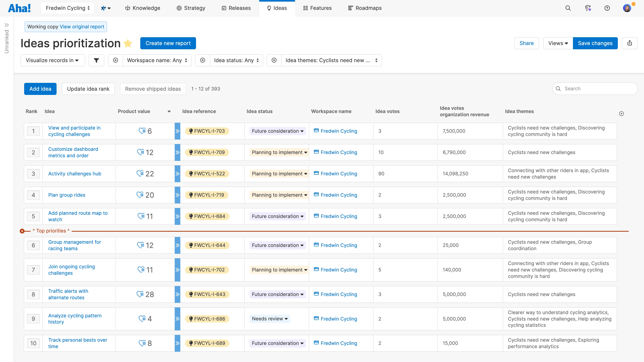
Task: Open the search magnifier in top bar
Action: (568, 8)
